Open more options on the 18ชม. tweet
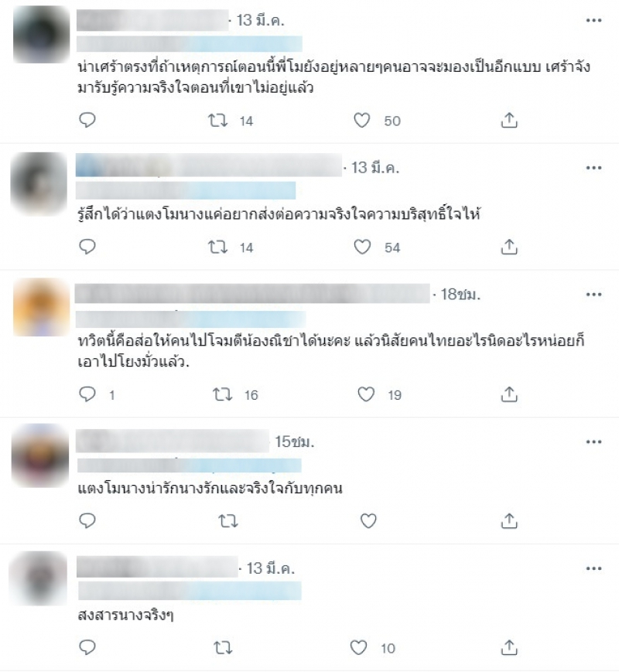Image resolution: width=619 pixels, height=672 pixels. tap(593, 295)
